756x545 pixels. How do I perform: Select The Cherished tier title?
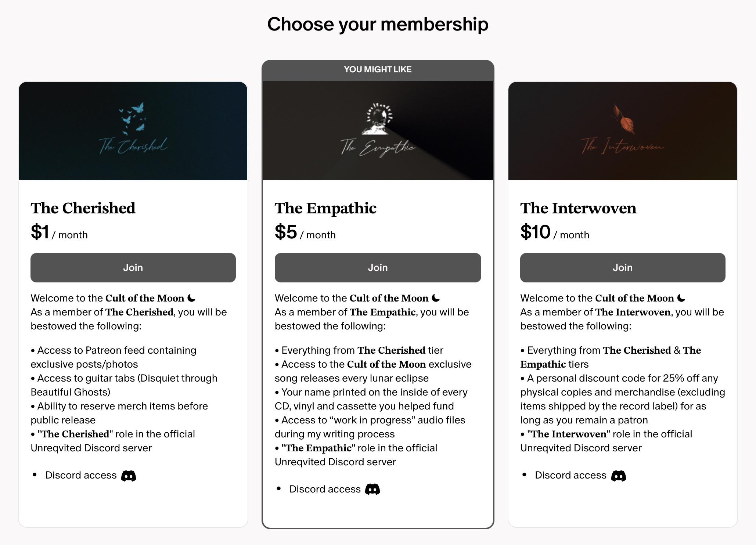pyautogui.click(x=83, y=208)
